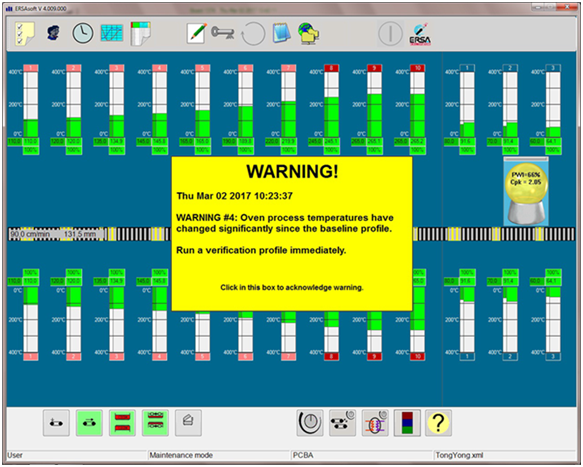Click top heating zone 1 temperature bar

pyautogui.click(x=30, y=104)
